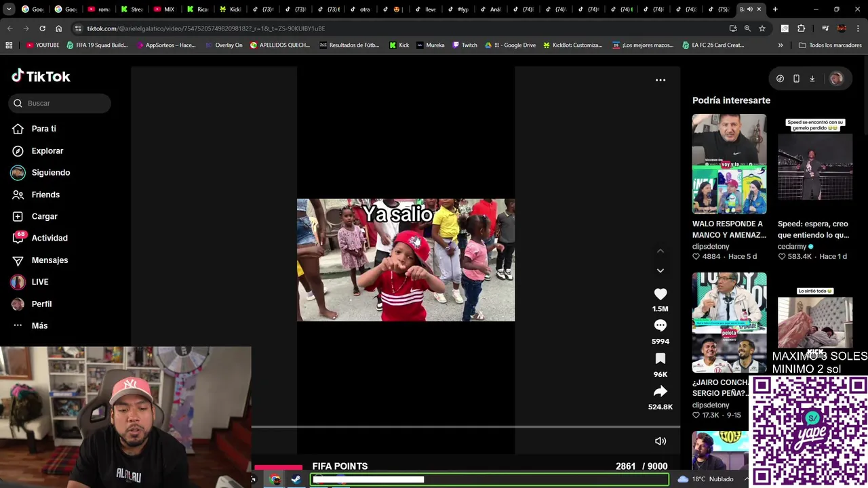
Task: Click the ¿JAIRO CONCHA video title
Action: click(x=720, y=388)
